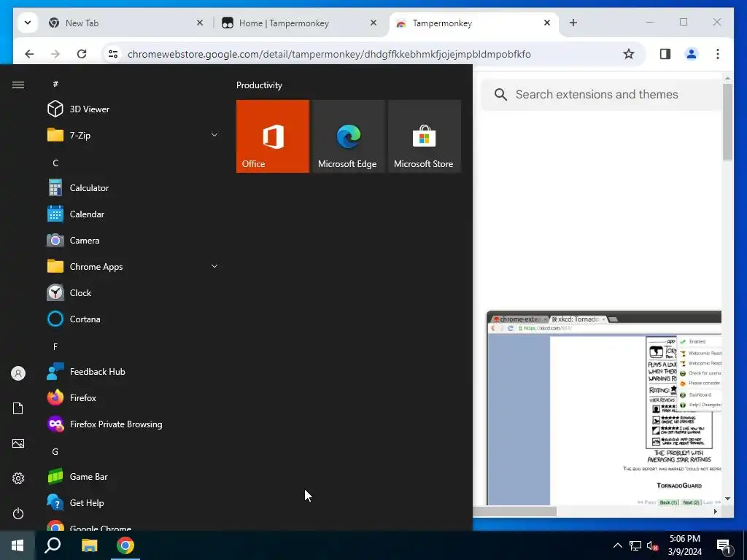Viewport: 747px width, 560px height.
Task: Expand the Chrome Apps folder chevron
Action: coord(214,266)
